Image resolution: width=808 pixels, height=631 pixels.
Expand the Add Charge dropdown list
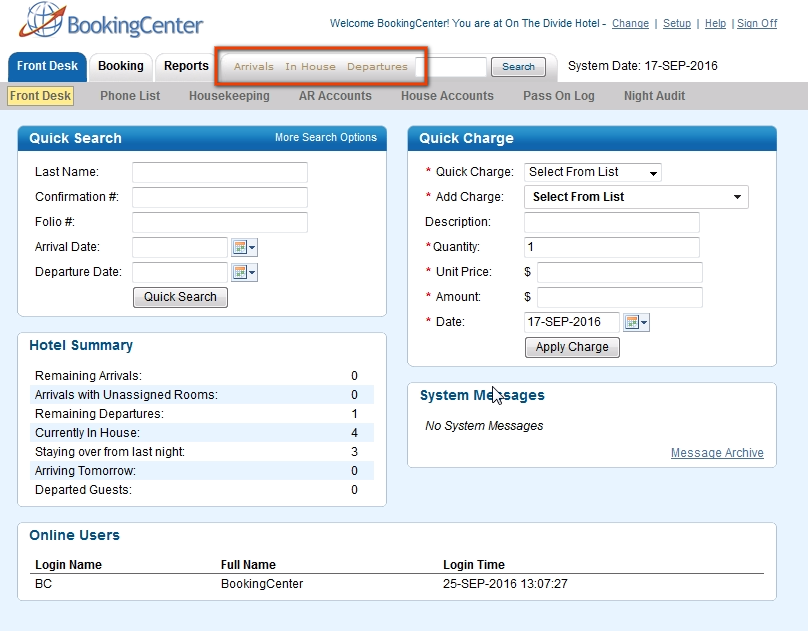636,197
